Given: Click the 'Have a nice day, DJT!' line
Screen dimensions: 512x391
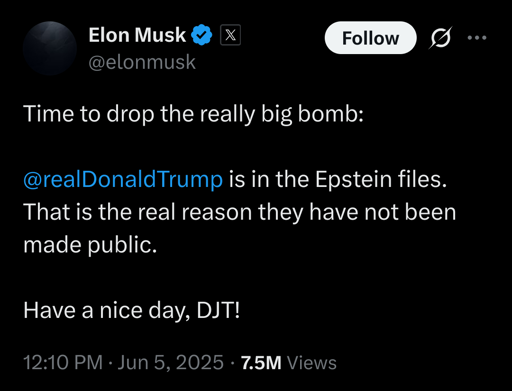Looking at the screenshot, I should (x=132, y=311).
